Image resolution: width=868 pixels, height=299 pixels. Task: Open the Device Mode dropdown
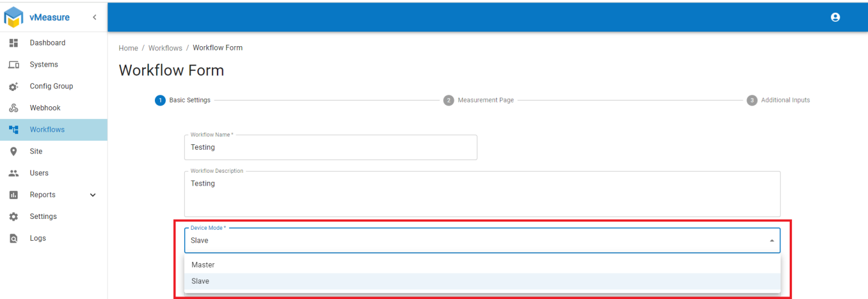coord(482,240)
